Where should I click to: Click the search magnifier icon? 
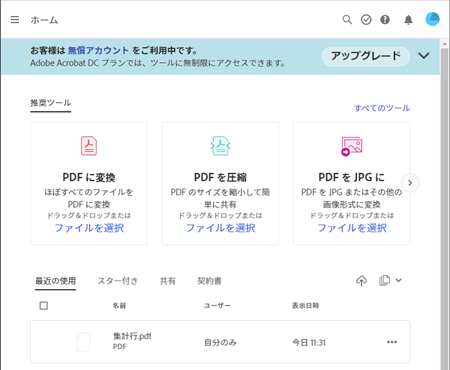tap(347, 20)
